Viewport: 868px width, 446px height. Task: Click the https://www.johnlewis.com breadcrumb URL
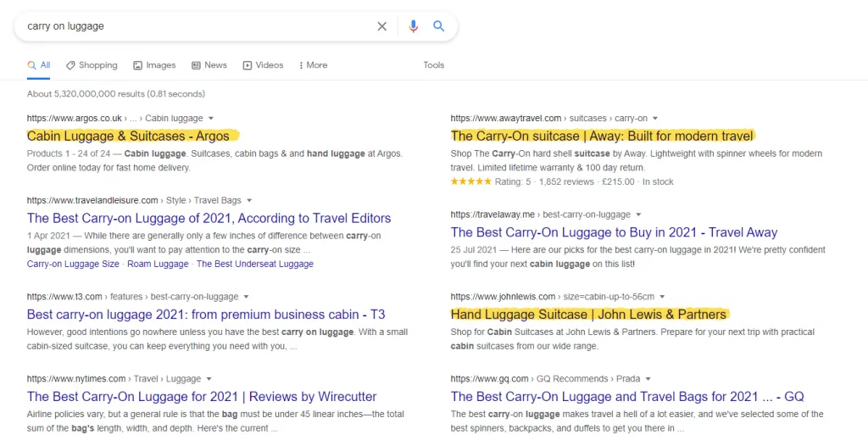coord(503,297)
